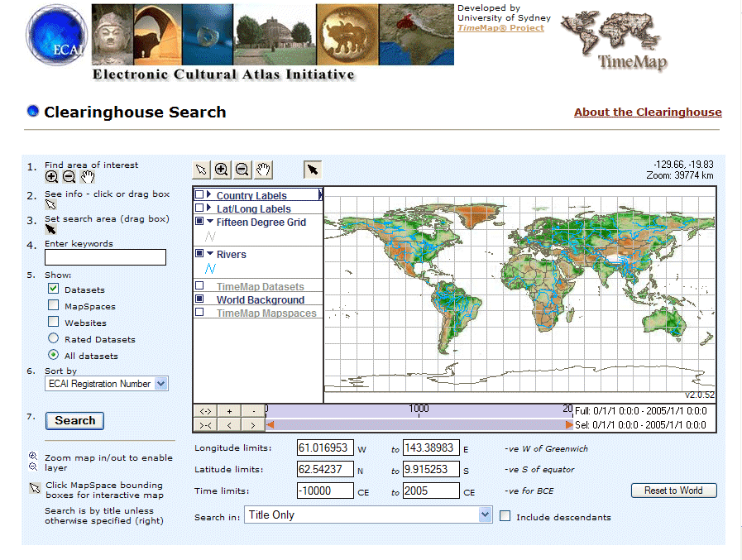
Task: Step the timeline forward with > button
Action: pyautogui.click(x=252, y=425)
